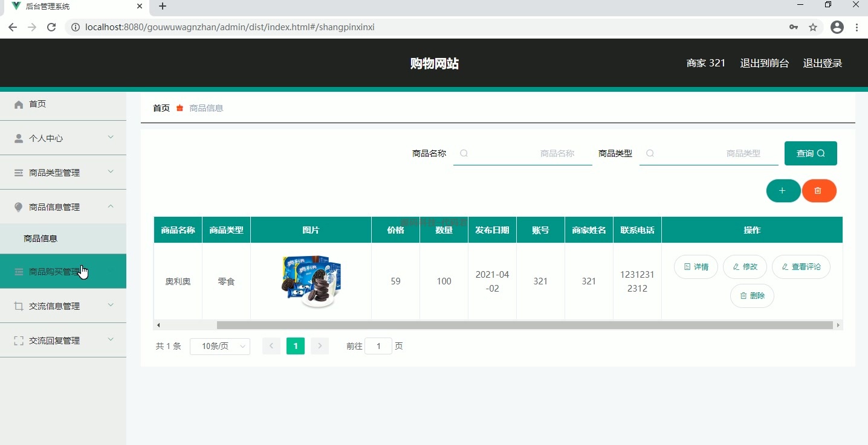Click the 查看评论 button for 奥利奥
Screen dimensions: 868x445
coord(802,267)
